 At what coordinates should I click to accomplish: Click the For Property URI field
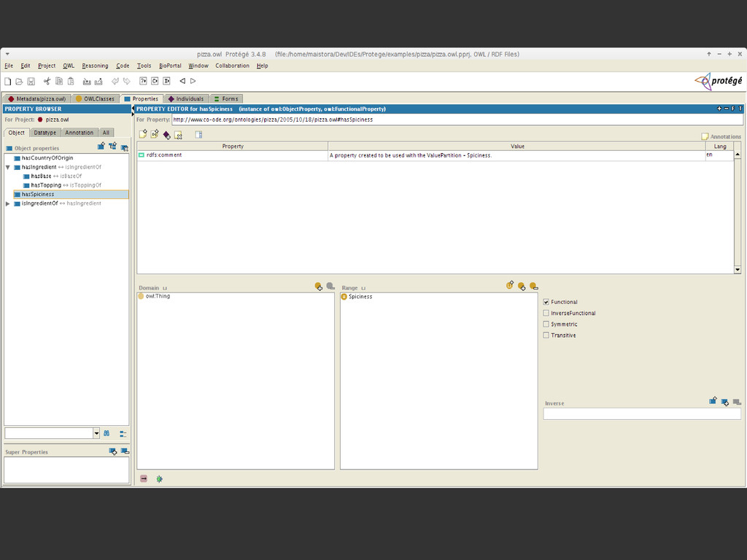pyautogui.click(x=457, y=120)
